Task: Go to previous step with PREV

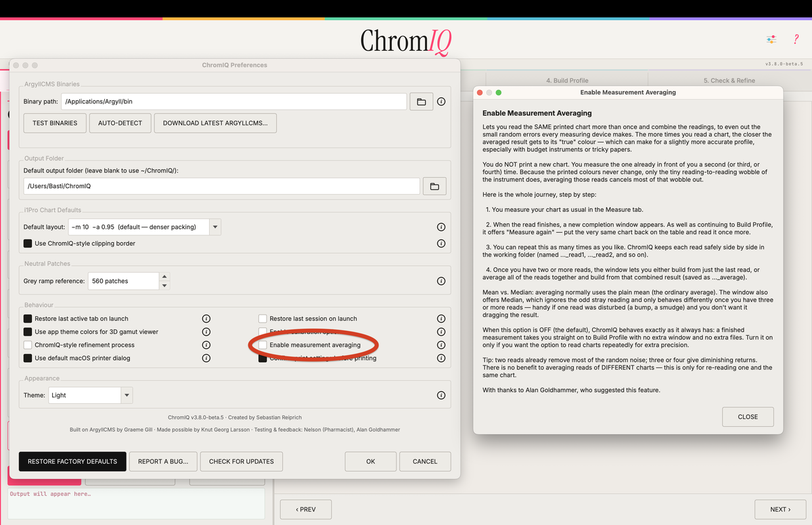Action: [x=306, y=509]
